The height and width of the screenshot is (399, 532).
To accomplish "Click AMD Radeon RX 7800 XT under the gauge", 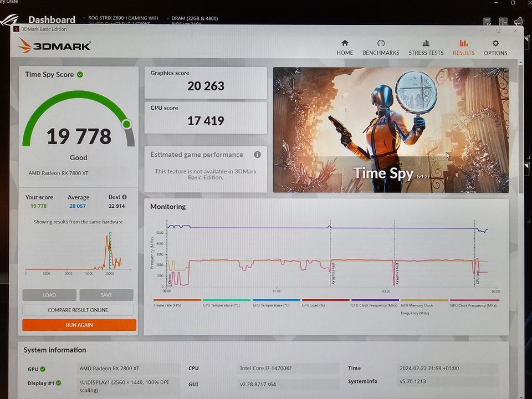I will point(58,173).
